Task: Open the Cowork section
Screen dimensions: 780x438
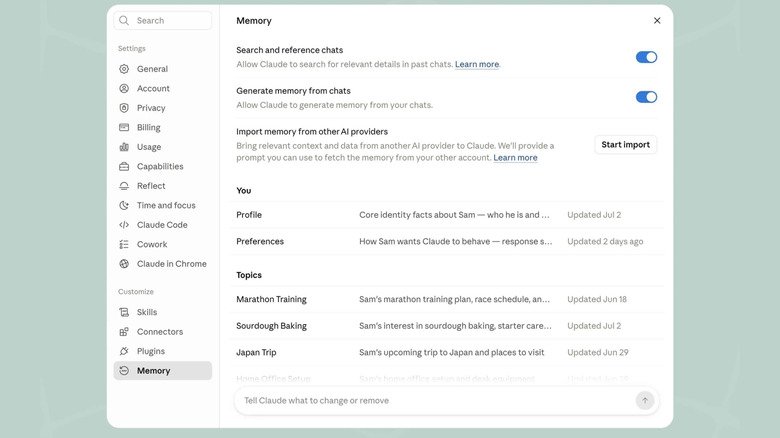Action: 163,244
